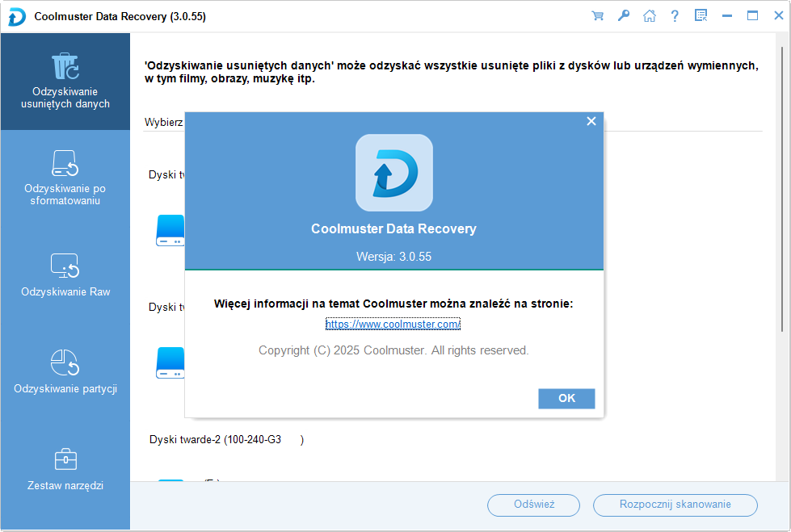Image resolution: width=791 pixels, height=532 pixels.
Task: Select Odzyskiwanie usuniętych danych mode
Action: pos(65,82)
